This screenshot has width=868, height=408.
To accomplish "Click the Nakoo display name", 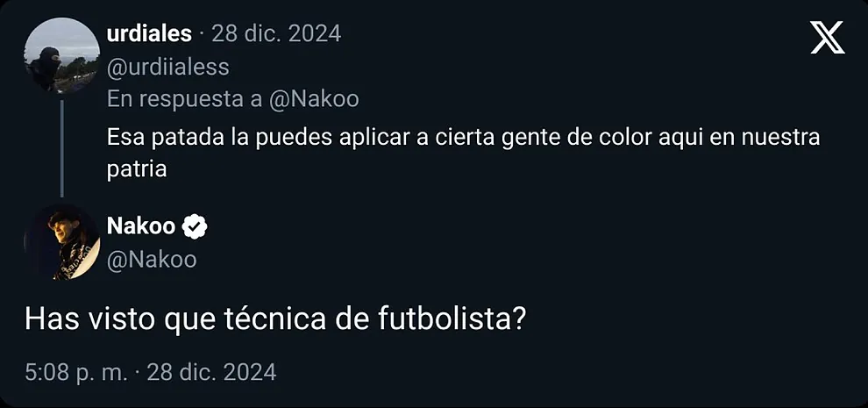I will 140,226.
